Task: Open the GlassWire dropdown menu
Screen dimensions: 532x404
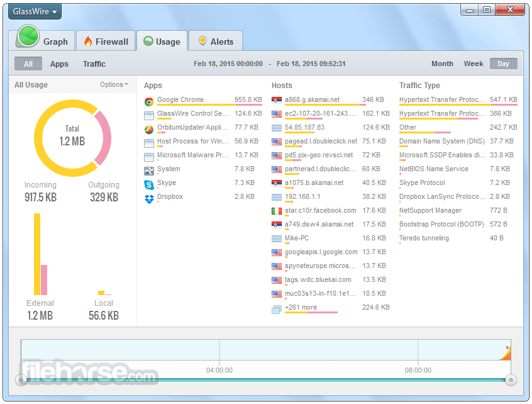Action: click(x=35, y=11)
